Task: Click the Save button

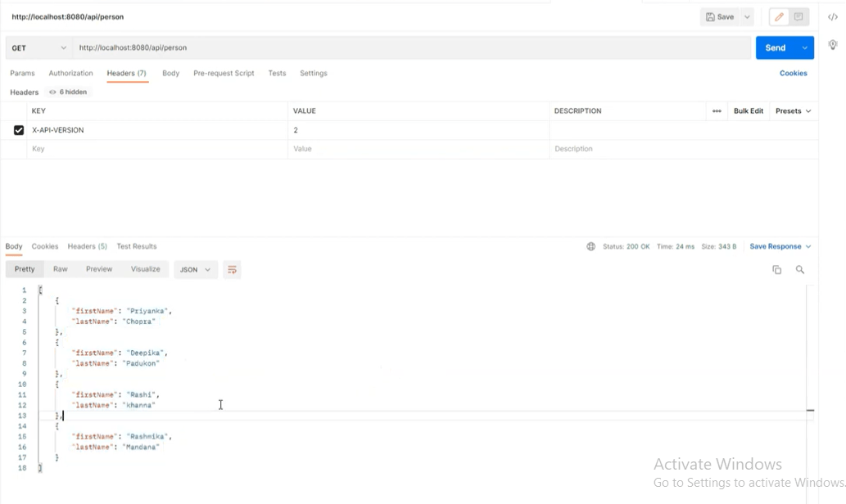Action: [720, 16]
